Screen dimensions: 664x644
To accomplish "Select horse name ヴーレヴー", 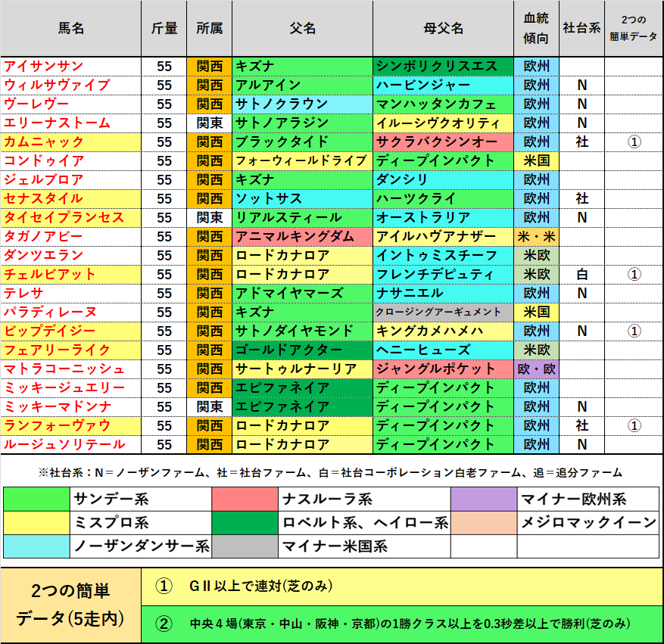I will tap(70, 104).
